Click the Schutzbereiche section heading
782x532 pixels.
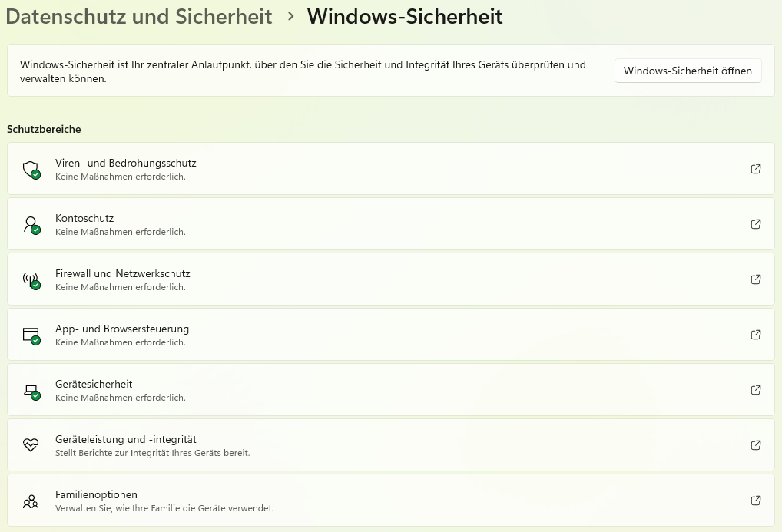point(44,129)
